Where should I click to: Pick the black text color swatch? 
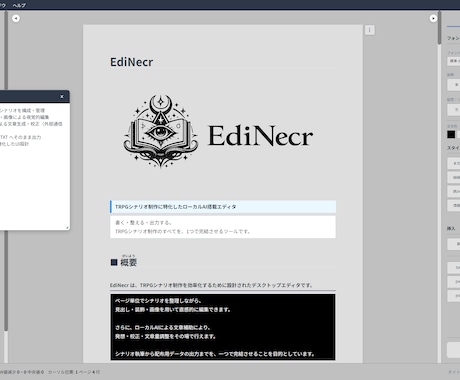click(x=451, y=134)
